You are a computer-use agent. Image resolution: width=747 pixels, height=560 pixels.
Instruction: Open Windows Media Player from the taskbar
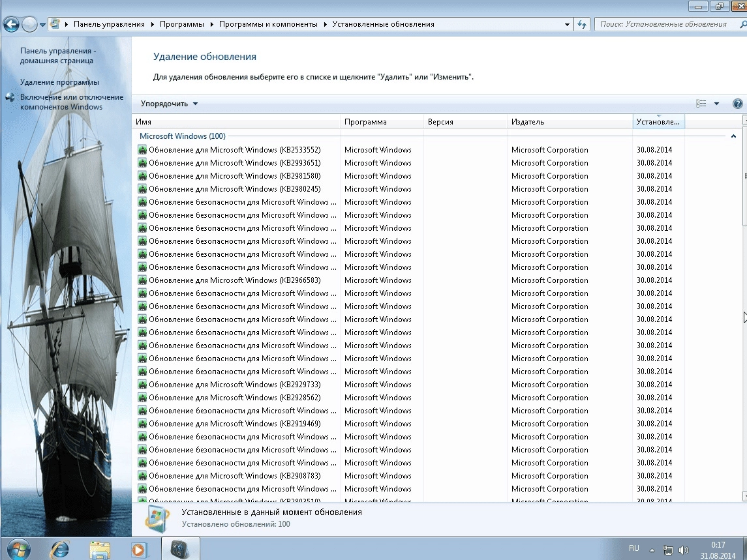[x=138, y=550]
